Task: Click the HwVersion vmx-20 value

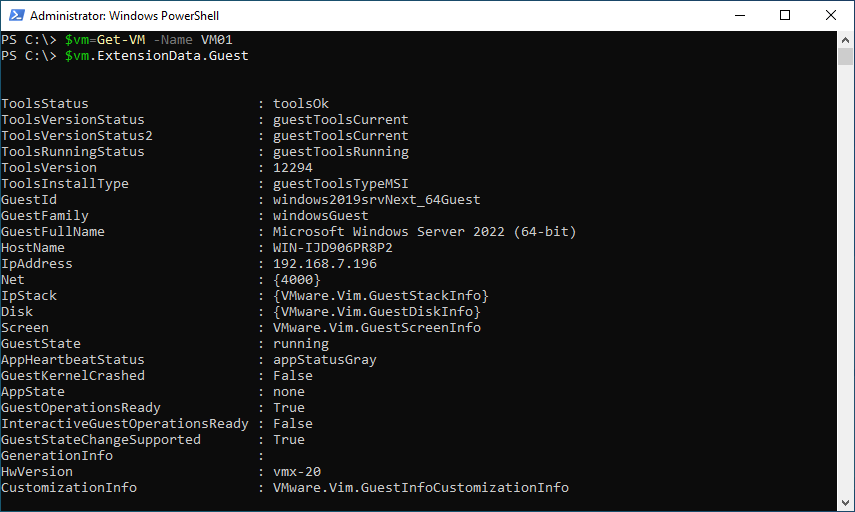Action: [297, 472]
